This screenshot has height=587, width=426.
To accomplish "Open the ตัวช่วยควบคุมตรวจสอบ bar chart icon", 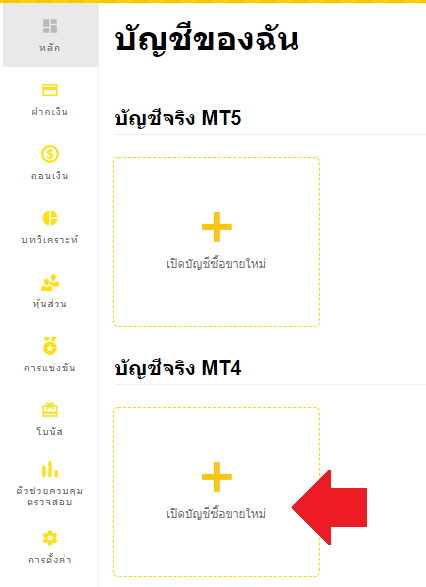I will tap(50, 469).
